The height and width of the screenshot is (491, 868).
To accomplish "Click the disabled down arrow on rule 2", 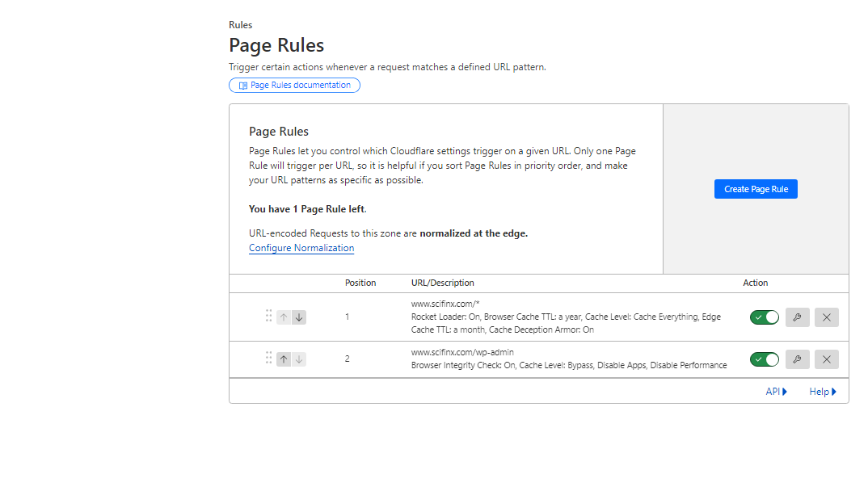I will pos(299,359).
